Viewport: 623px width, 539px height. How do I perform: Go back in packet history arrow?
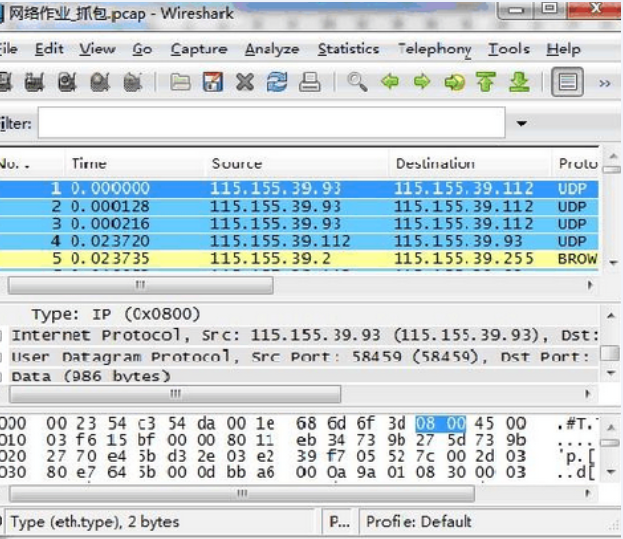[x=390, y=82]
